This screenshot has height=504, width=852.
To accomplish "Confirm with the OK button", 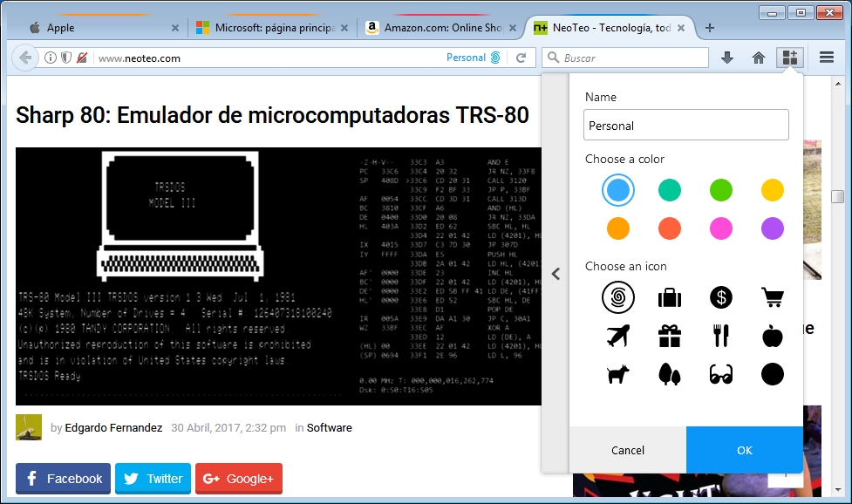I will (x=745, y=450).
